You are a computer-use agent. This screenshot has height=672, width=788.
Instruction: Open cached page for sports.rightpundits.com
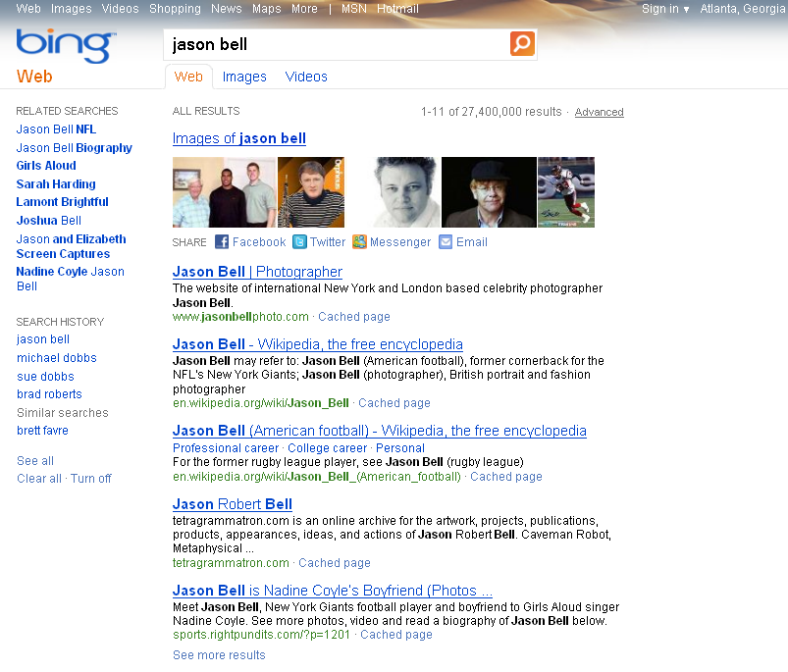tap(396, 635)
